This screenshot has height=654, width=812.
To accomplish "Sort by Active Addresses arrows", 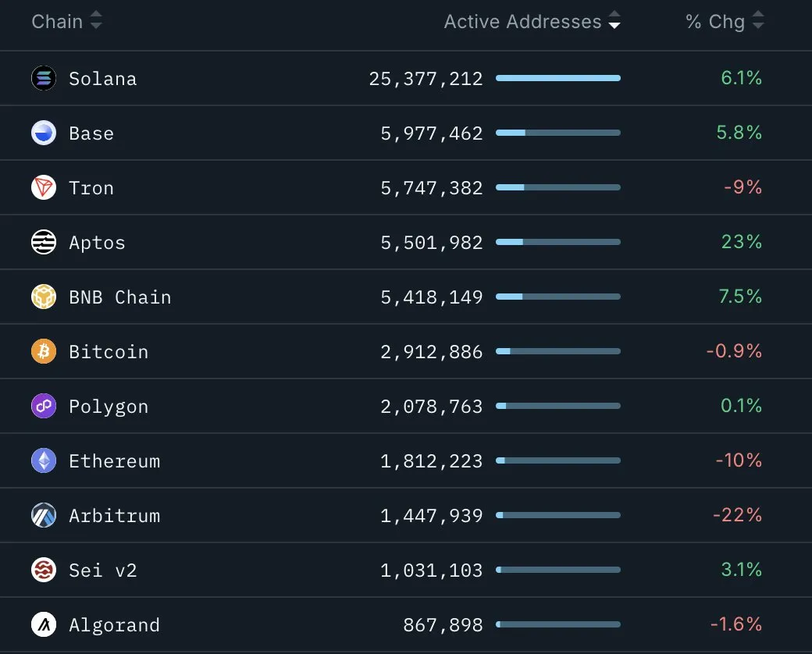I will (614, 20).
